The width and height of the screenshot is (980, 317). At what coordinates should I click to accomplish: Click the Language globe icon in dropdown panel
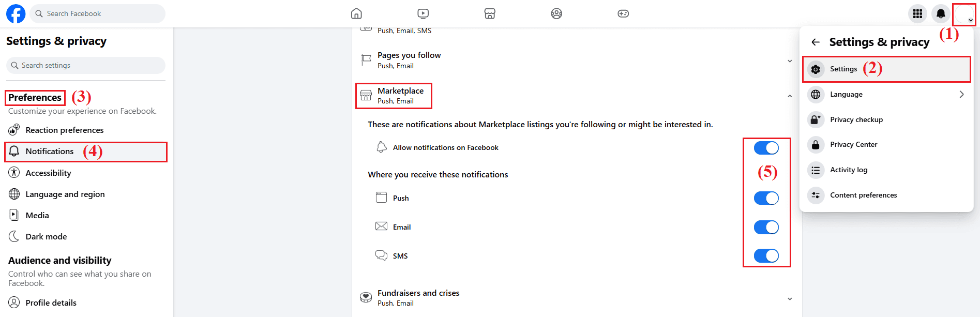[816, 94]
